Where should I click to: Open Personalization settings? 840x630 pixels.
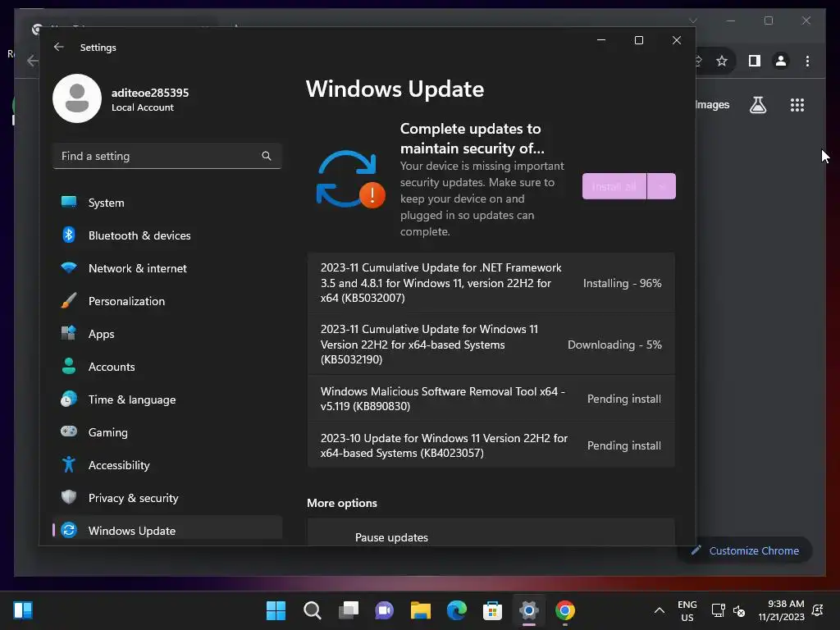(x=167, y=301)
